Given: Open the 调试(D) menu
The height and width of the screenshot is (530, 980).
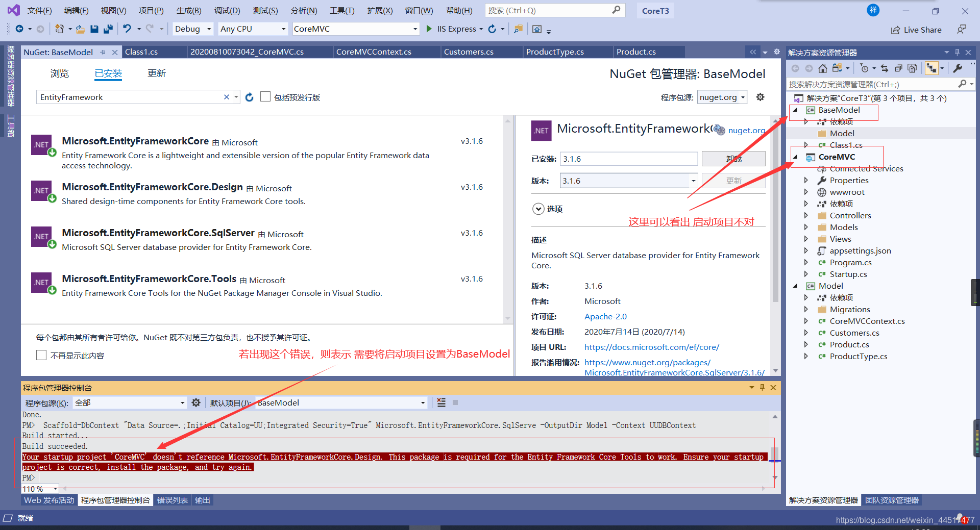Looking at the screenshot, I should [x=227, y=11].
